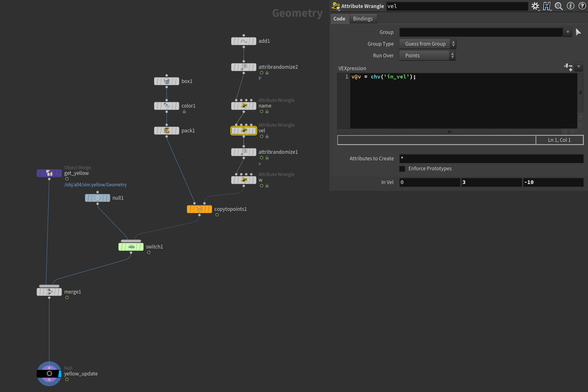The width and height of the screenshot is (588, 392).
Task: Select the copytopoints1 node
Action: (200, 209)
